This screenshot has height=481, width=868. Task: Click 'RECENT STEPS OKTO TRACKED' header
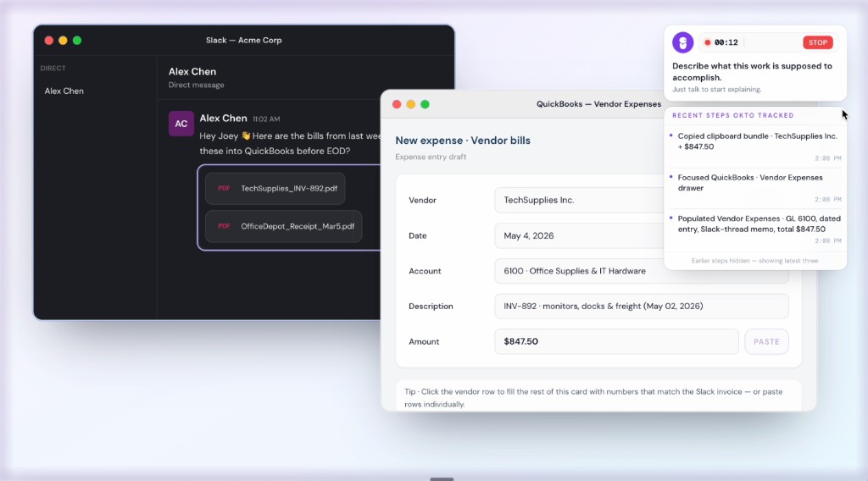click(x=733, y=115)
